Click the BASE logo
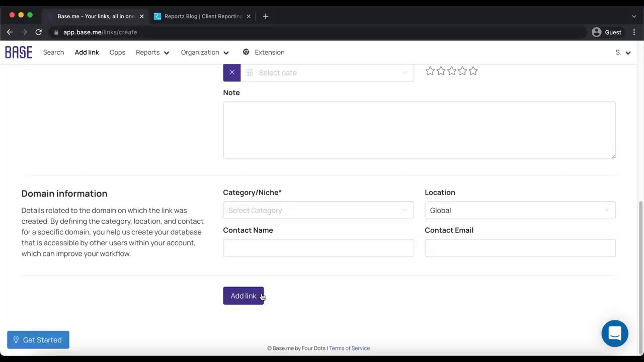Viewport: 644px width, 362px height. point(19,52)
